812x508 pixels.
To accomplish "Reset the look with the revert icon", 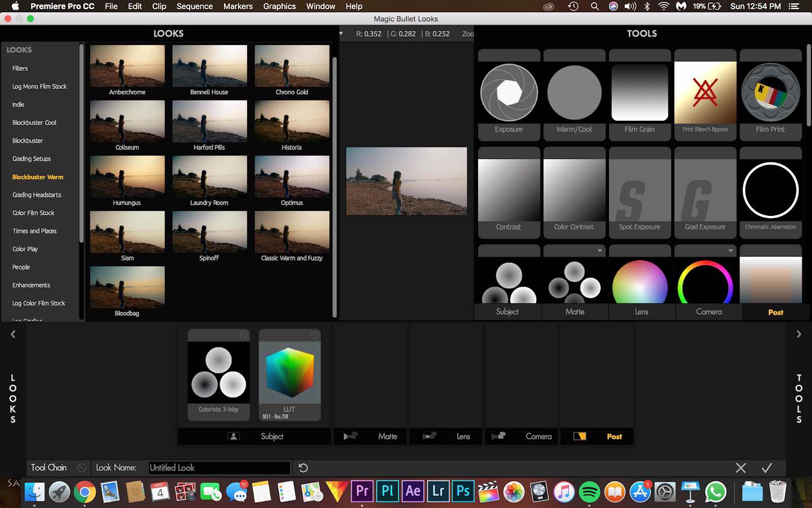I will click(x=303, y=468).
